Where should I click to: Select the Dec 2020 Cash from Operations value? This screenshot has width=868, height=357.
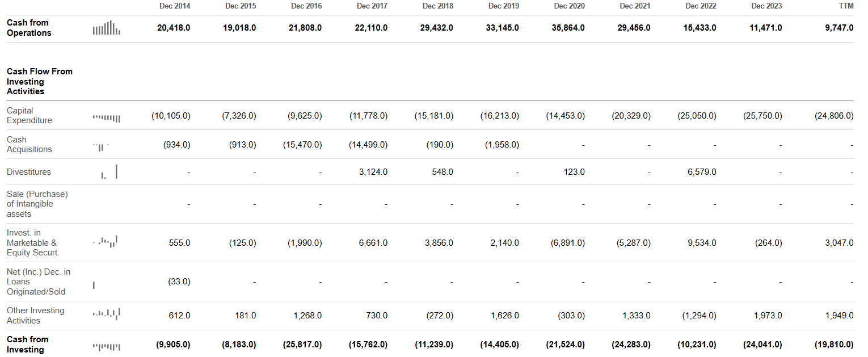[x=568, y=28]
